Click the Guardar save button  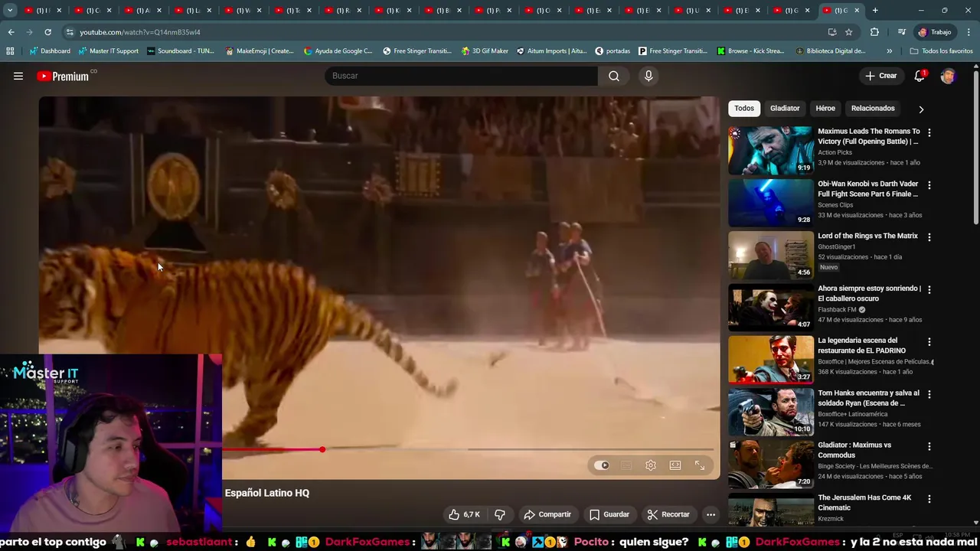[x=609, y=514]
